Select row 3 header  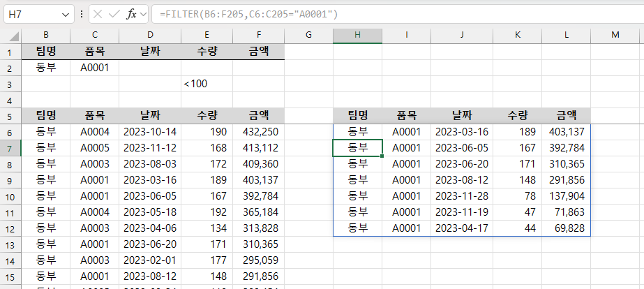(x=10, y=84)
